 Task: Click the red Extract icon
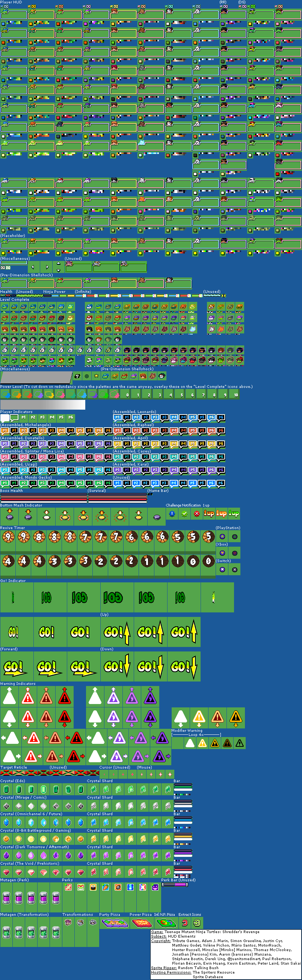click(185, 923)
